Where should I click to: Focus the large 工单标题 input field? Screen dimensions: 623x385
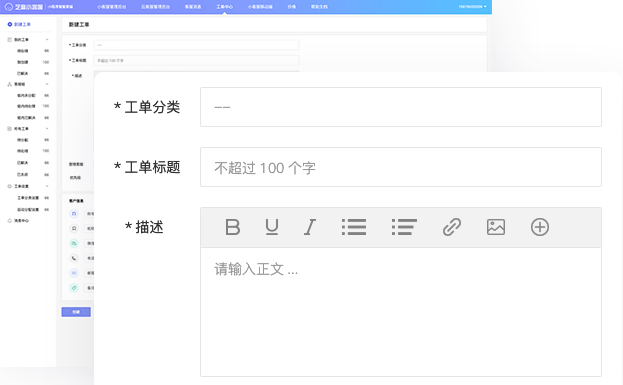coord(401,167)
